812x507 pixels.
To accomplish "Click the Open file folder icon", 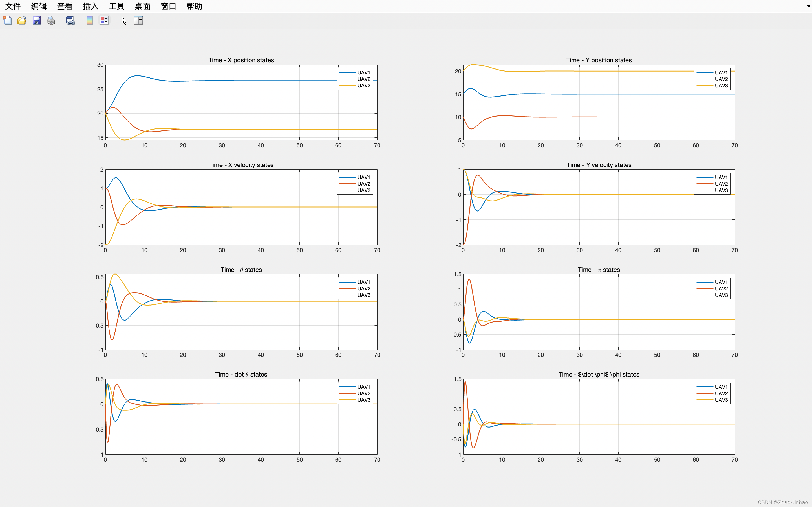I will pyautogui.click(x=22, y=21).
